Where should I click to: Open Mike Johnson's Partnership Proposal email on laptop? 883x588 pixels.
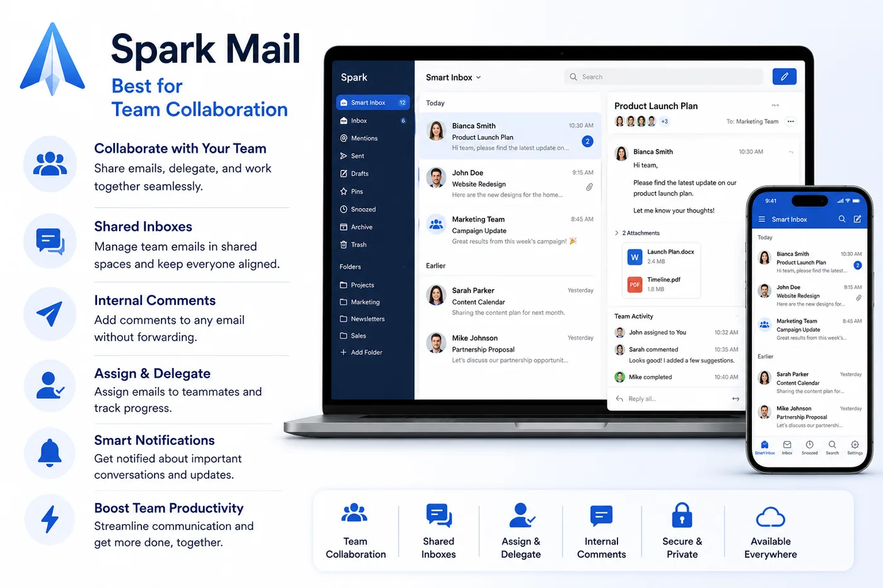pos(509,349)
